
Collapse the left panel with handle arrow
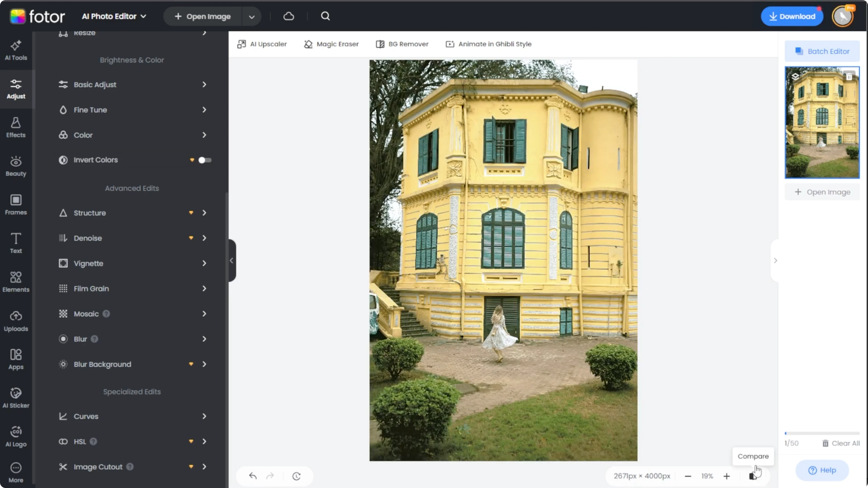coord(232,260)
